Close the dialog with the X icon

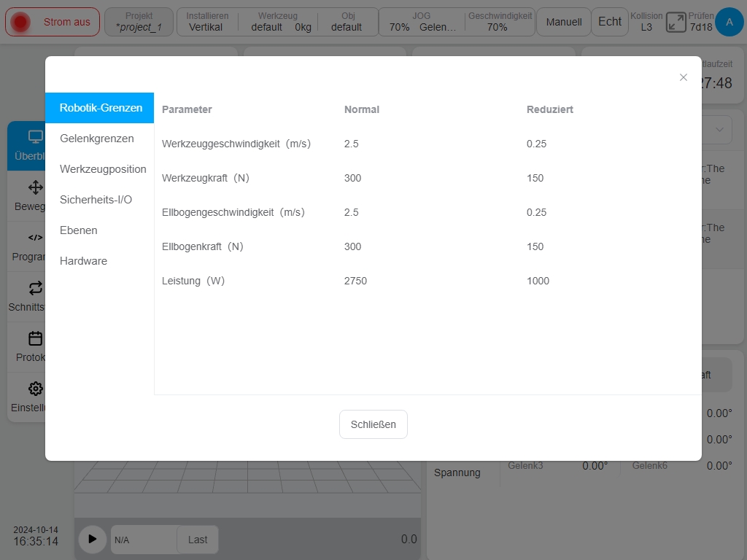[683, 77]
